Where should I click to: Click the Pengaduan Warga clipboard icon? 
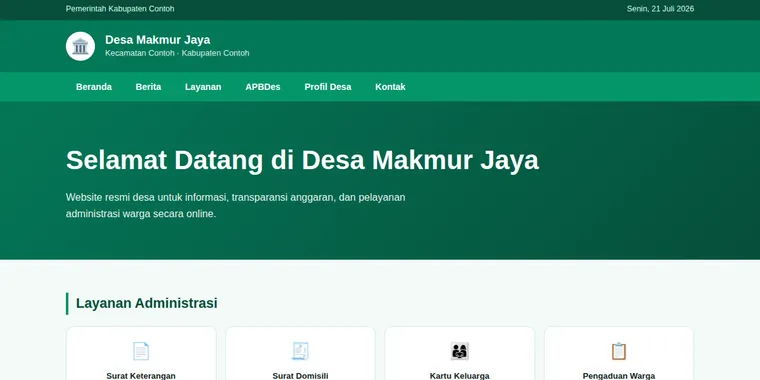[619, 351]
